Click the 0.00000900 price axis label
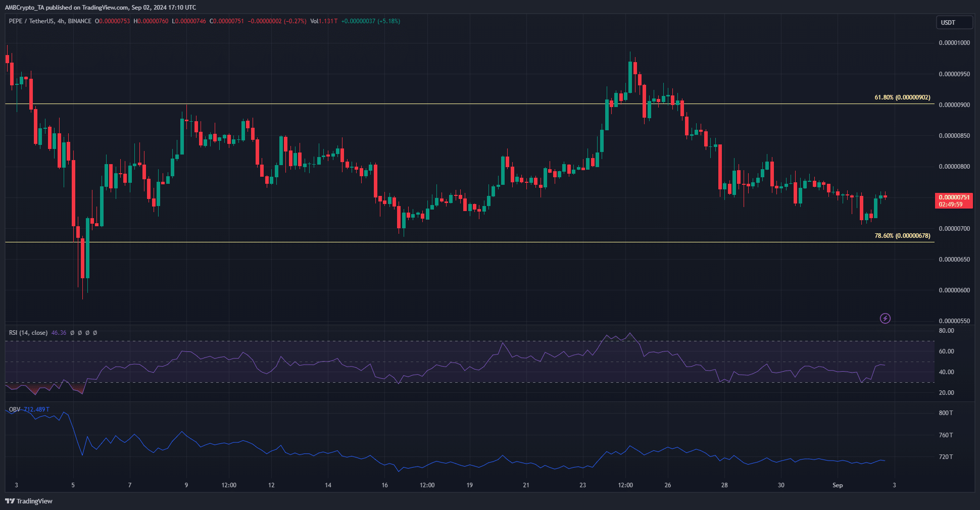Image resolution: width=980 pixels, height=510 pixels. click(954, 105)
